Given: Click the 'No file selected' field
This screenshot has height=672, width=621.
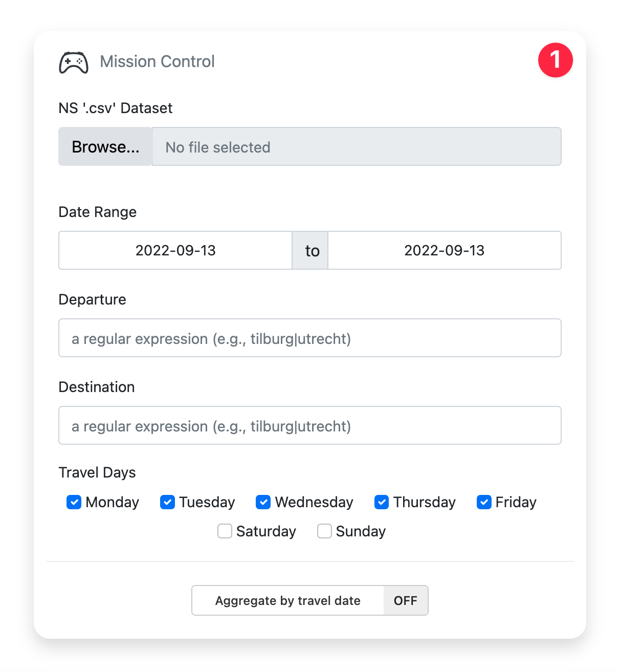Looking at the screenshot, I should (357, 147).
